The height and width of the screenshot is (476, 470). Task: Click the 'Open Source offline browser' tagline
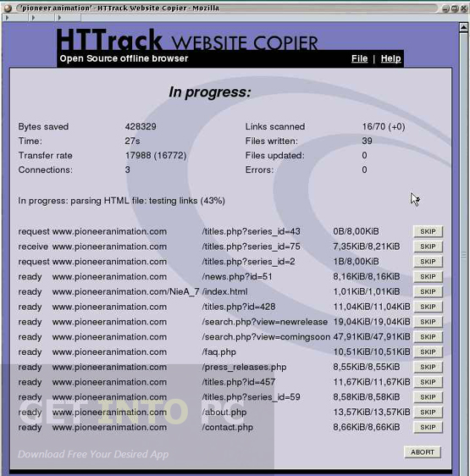(124, 58)
